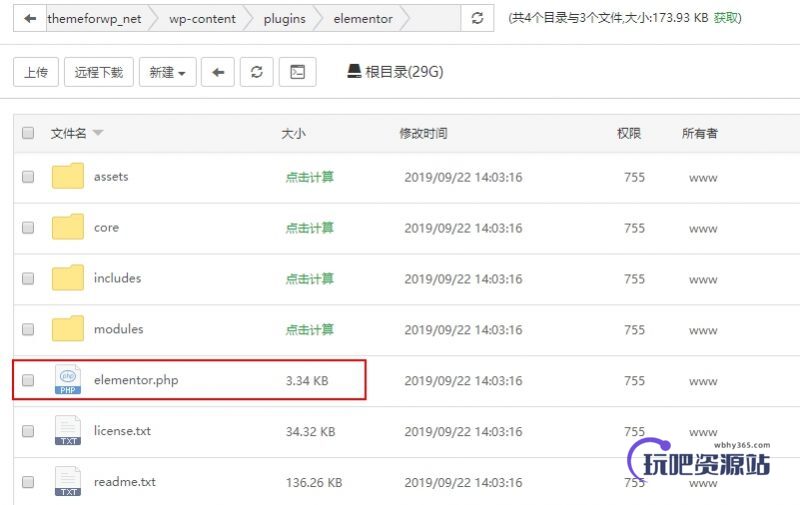Click the 3.34 KB size value

(307, 381)
